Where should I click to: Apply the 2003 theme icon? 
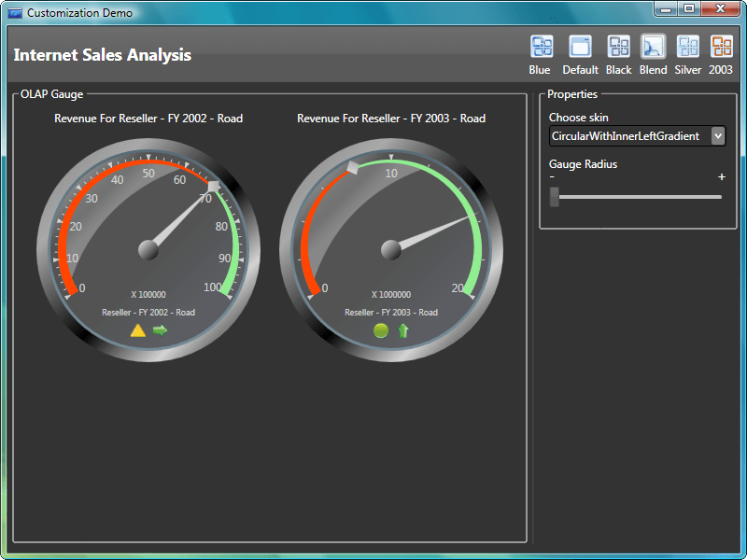click(x=721, y=47)
